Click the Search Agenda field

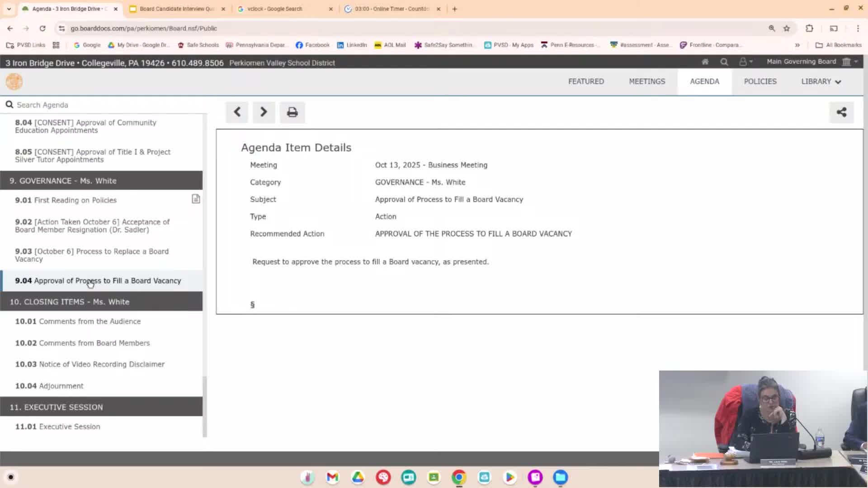tap(104, 105)
